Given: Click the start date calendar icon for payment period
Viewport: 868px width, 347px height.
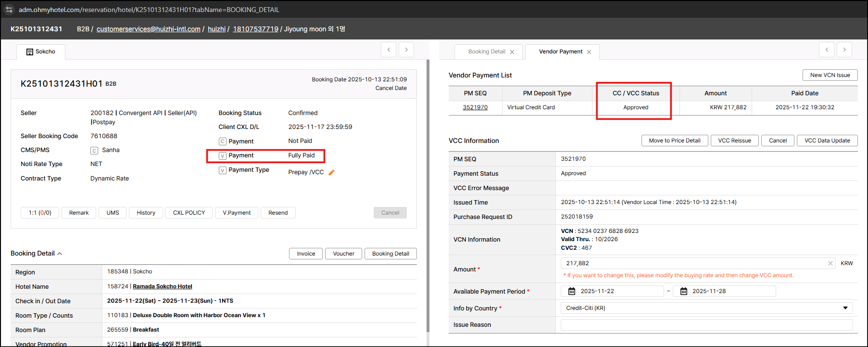Looking at the screenshot, I should click(x=572, y=291).
